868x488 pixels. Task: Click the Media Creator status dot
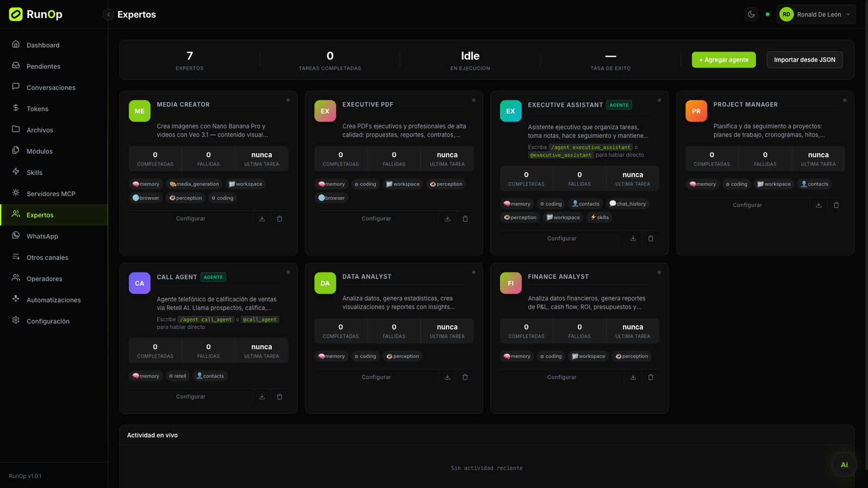coord(288,100)
